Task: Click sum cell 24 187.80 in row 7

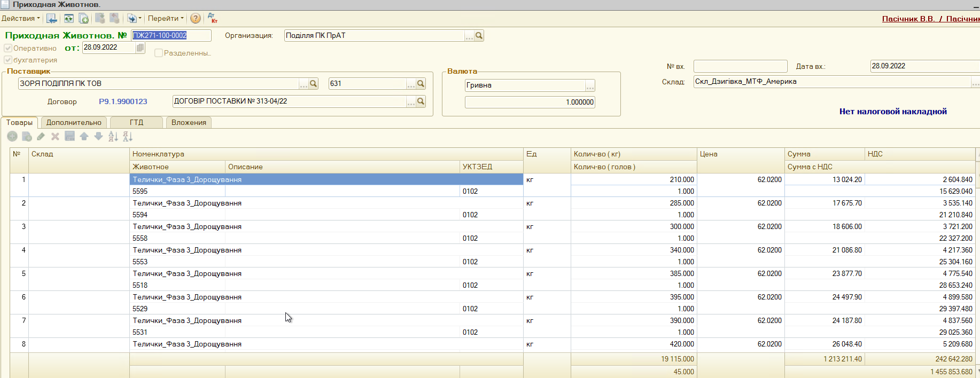Action: [x=825, y=320]
